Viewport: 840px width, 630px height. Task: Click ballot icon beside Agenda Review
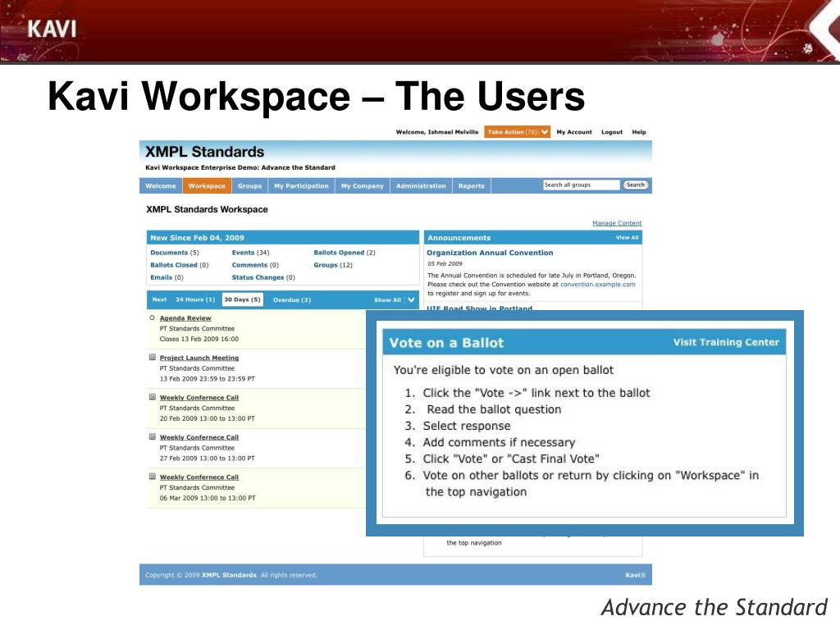pyautogui.click(x=152, y=317)
